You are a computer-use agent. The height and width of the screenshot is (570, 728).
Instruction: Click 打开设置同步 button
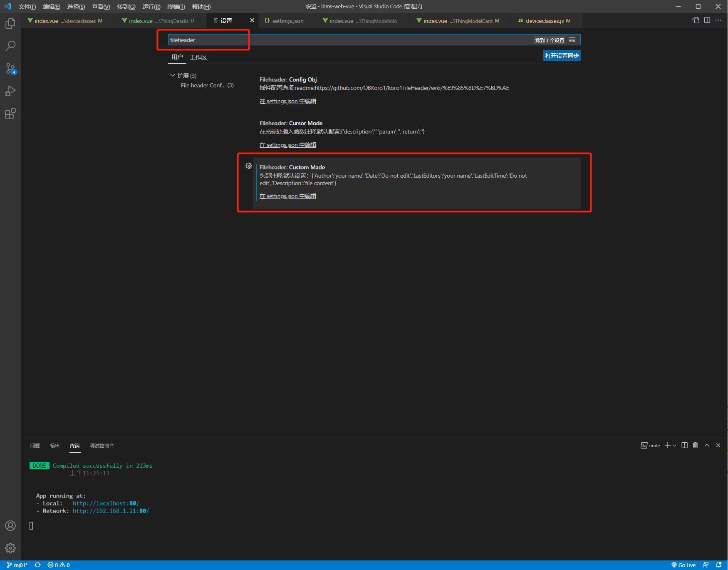coord(562,56)
